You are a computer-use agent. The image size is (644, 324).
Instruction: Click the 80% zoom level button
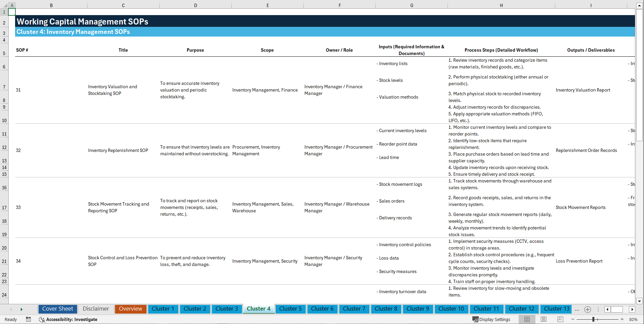634,319
